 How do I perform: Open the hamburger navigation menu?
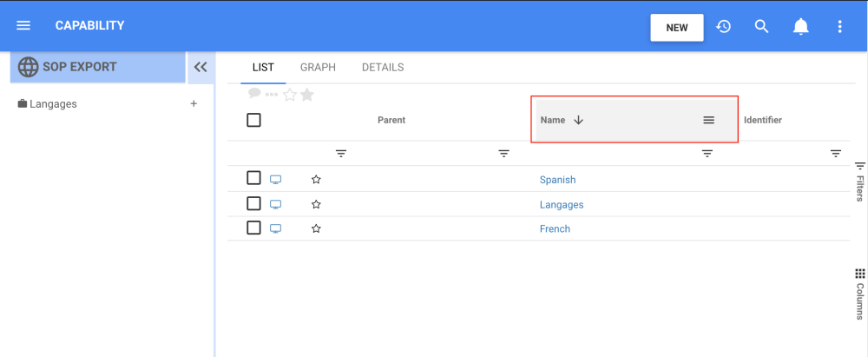pos(23,26)
